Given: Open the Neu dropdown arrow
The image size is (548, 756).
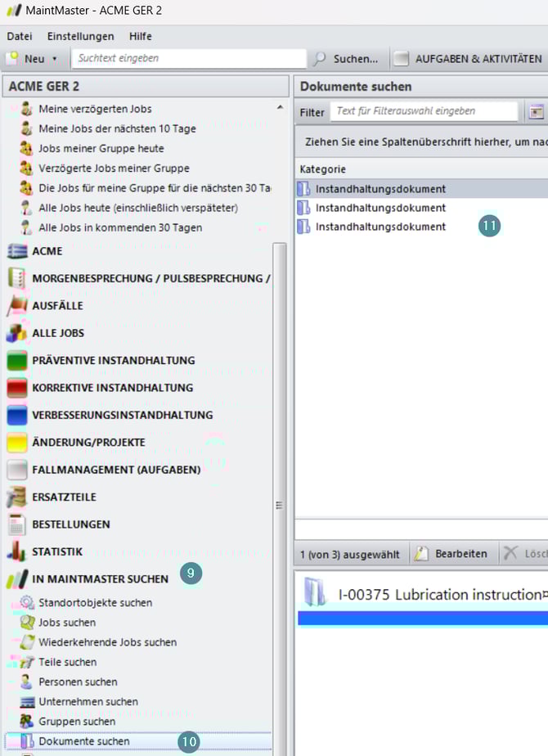Looking at the screenshot, I should coord(55,59).
